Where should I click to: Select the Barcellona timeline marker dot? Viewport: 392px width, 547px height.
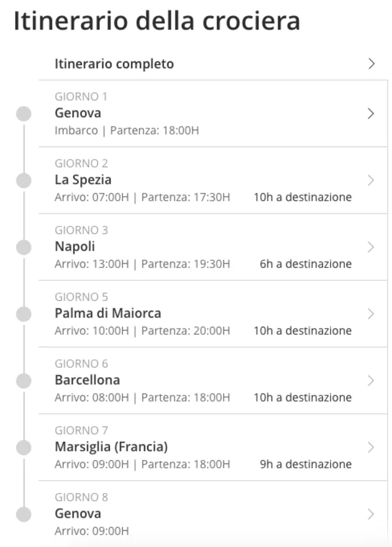(24, 381)
